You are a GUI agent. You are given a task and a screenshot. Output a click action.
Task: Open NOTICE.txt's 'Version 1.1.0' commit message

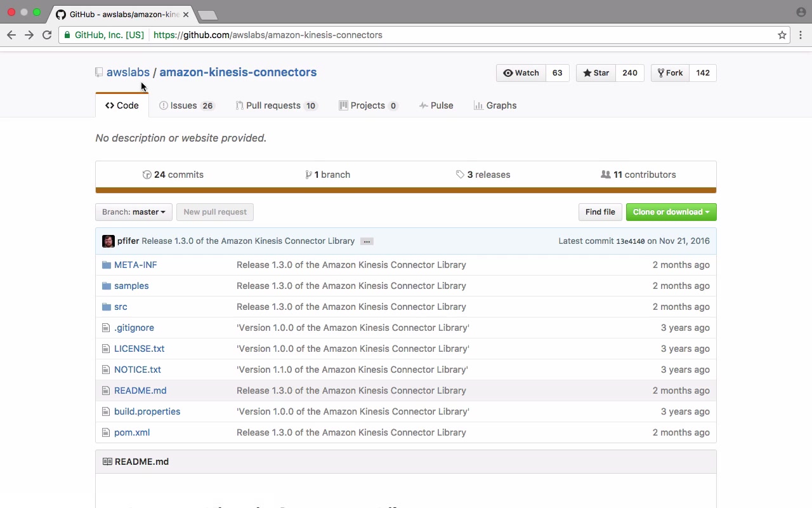pyautogui.click(x=352, y=370)
